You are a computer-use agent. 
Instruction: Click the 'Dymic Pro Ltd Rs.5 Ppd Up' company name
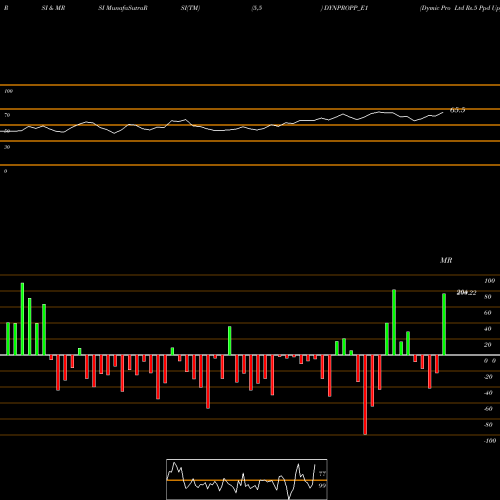click(x=460, y=8)
